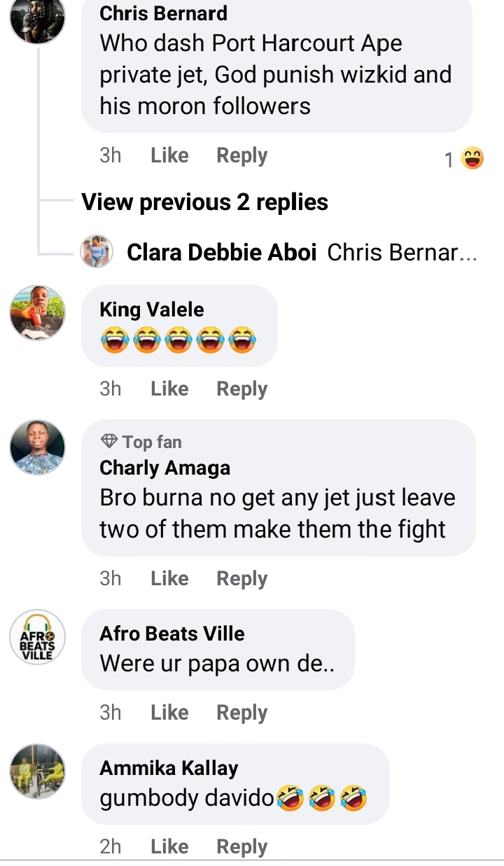Tap Charly Amaga's profile picture
This screenshot has height=866, width=504.
37,447
